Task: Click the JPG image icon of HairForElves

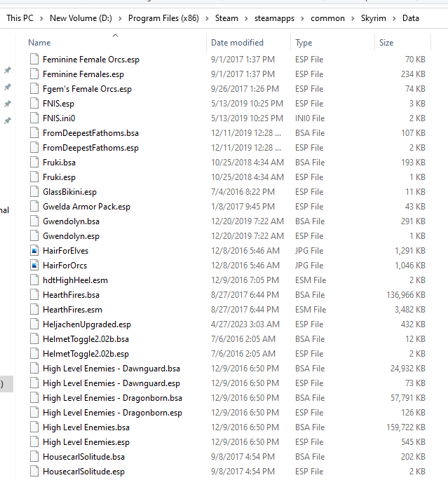Action: point(34,251)
